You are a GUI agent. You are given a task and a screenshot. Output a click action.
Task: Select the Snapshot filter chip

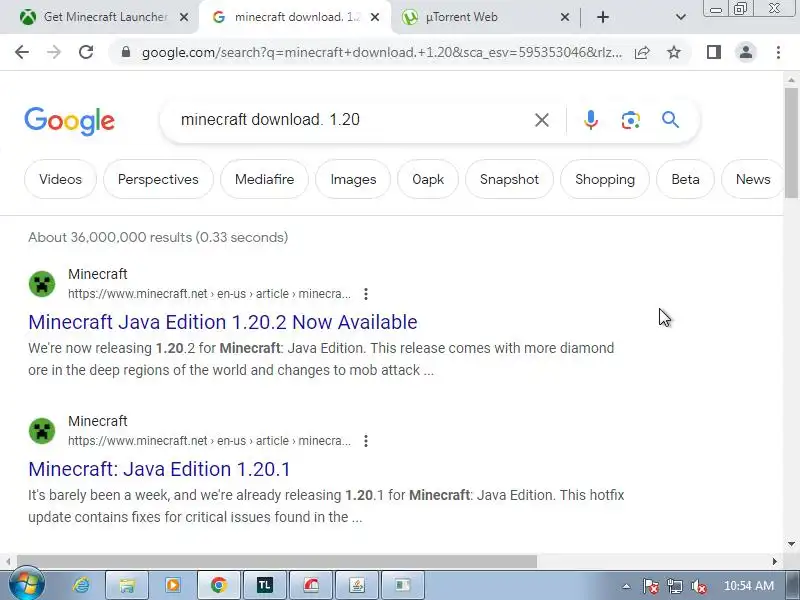tap(509, 179)
